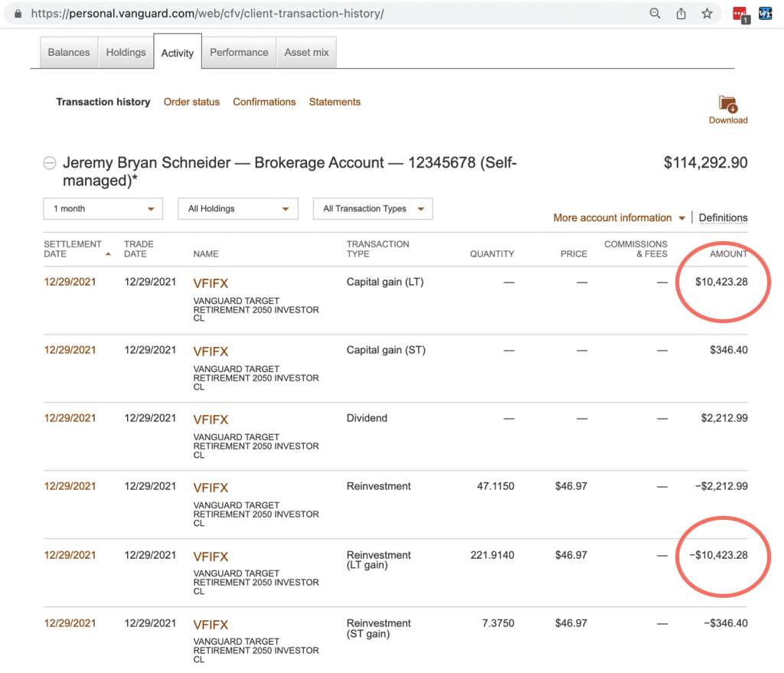784x673 pixels.
Task: Click the Transaction Type column header
Action: click(377, 249)
